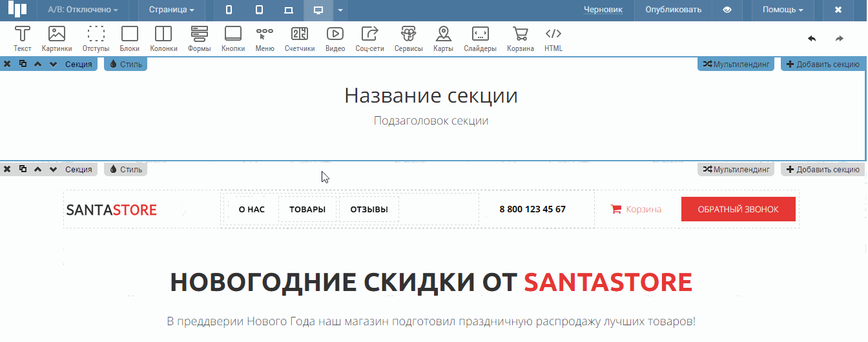
Task: Open the ОТЗЫВЫ menu item
Action: (x=369, y=210)
